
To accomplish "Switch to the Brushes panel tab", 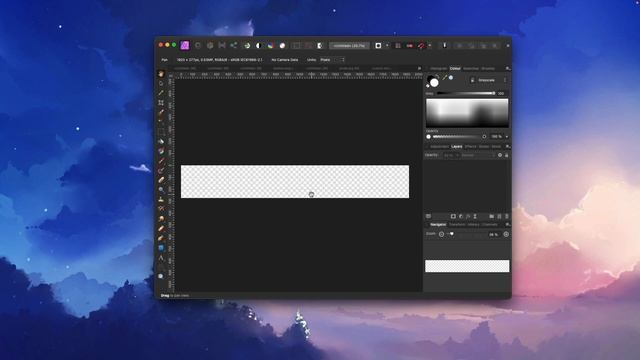I will click(488, 69).
